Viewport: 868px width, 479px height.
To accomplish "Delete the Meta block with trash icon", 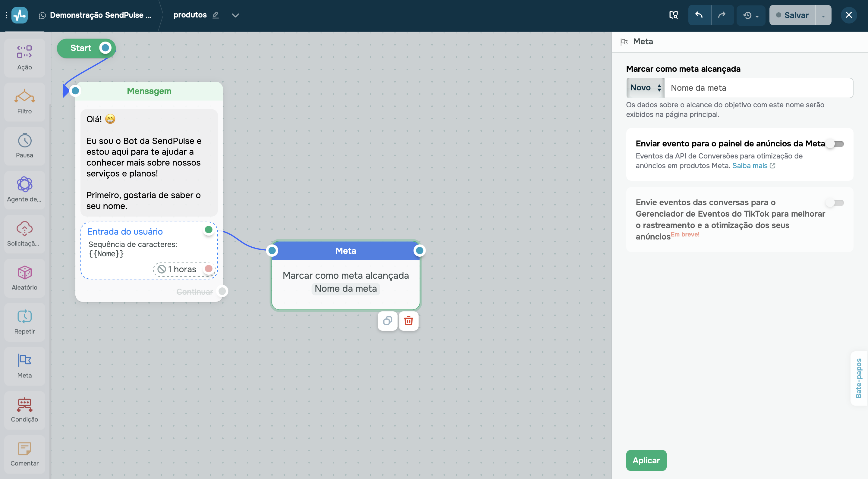I will coord(408,321).
